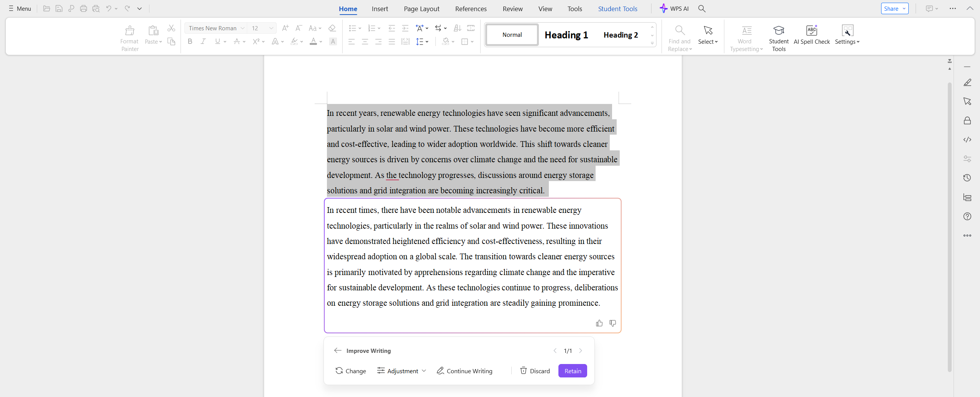Click the Open folder icon in quick toolbar
Image resolution: width=980 pixels, height=397 pixels.
click(x=46, y=8)
